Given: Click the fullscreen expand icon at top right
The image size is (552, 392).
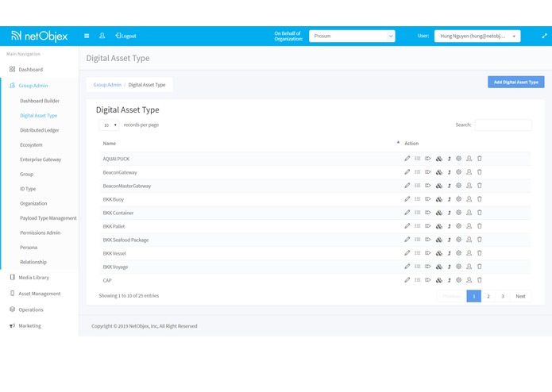Looking at the screenshot, I should coord(544,36).
